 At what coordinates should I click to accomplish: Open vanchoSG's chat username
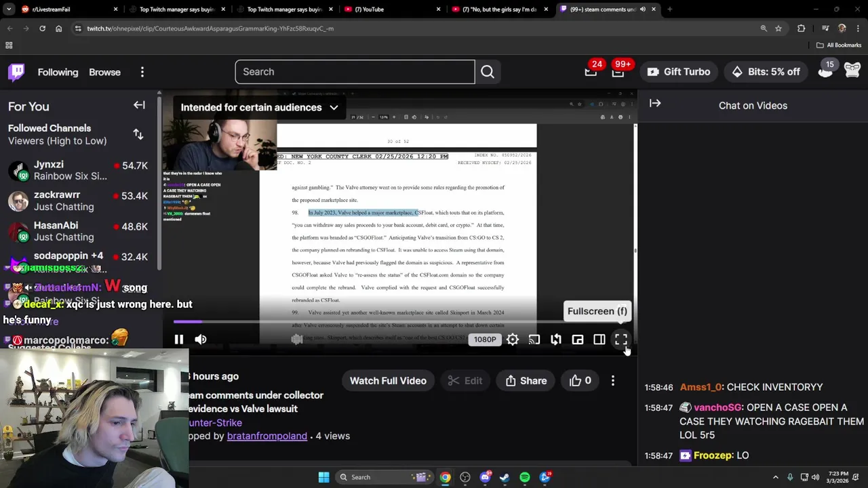(717, 407)
